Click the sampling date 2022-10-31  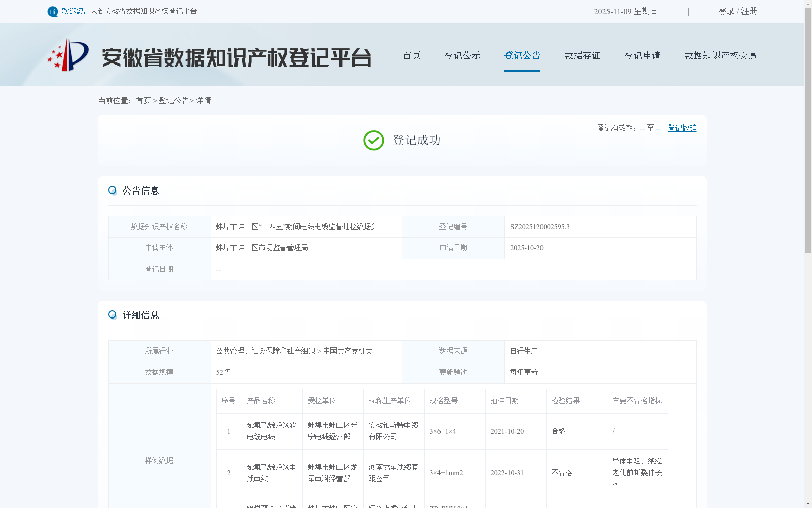click(507, 473)
